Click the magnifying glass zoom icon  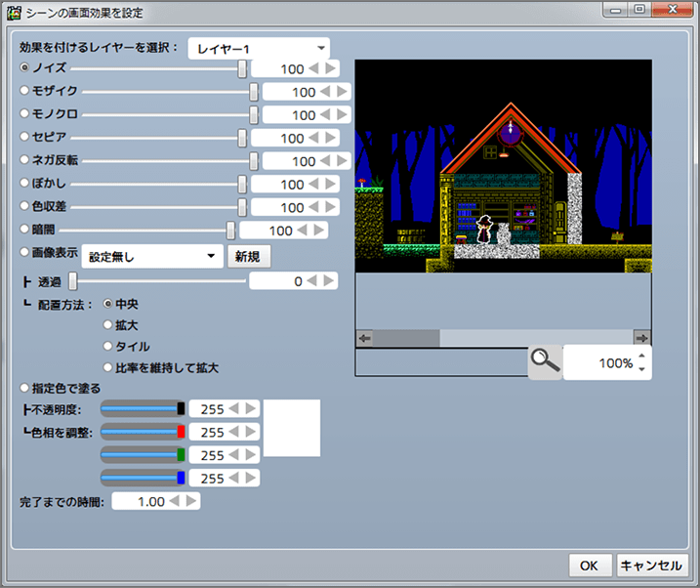coord(545,361)
